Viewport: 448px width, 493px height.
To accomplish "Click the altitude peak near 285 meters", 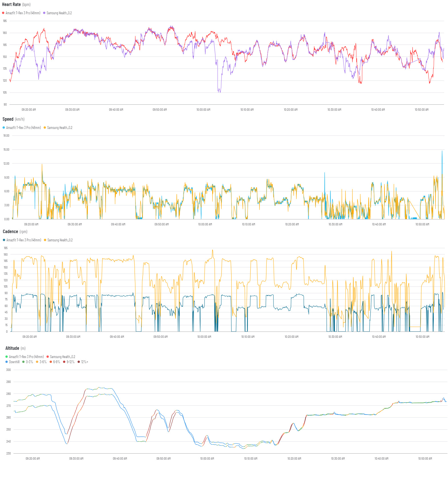I will coord(99,388).
